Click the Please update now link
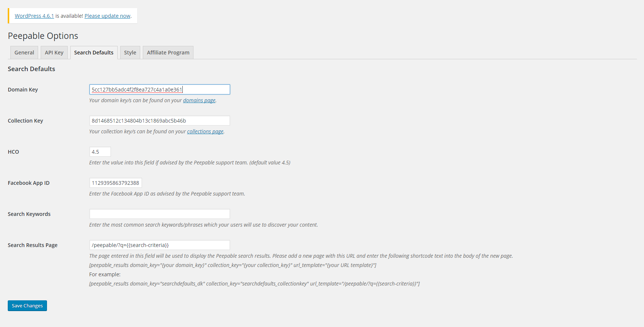Screen dimensions: 644x327 (107, 16)
